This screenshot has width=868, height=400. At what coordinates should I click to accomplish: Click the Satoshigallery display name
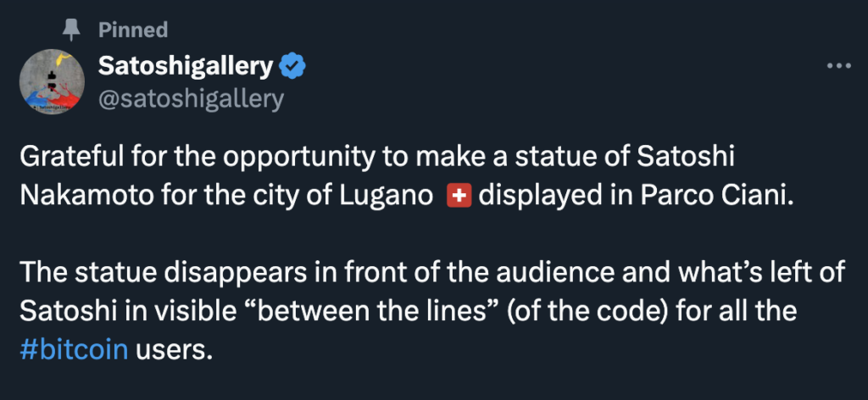(x=186, y=64)
